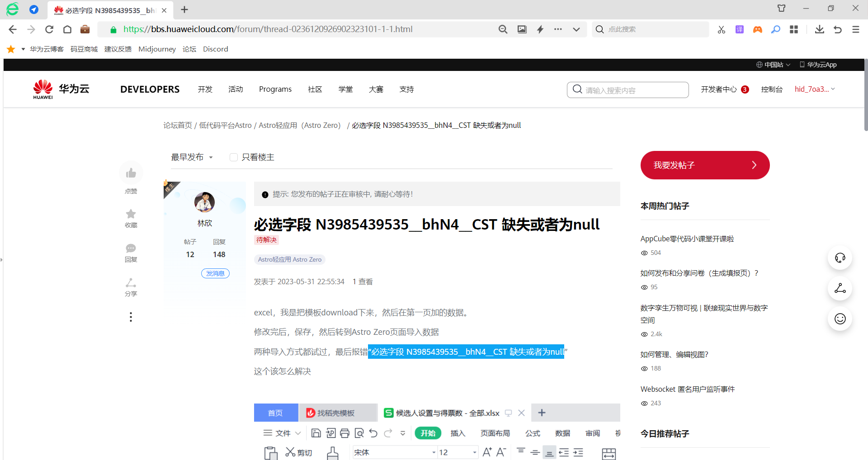The height and width of the screenshot is (460, 868).
Task: Open the Discord bookmark
Action: 216,49
